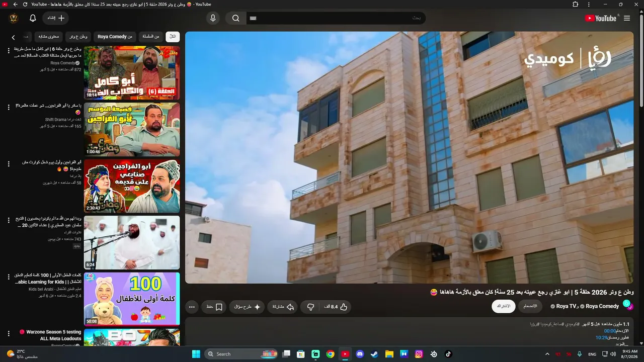Share the video via مشاركة

pyautogui.click(x=283, y=307)
